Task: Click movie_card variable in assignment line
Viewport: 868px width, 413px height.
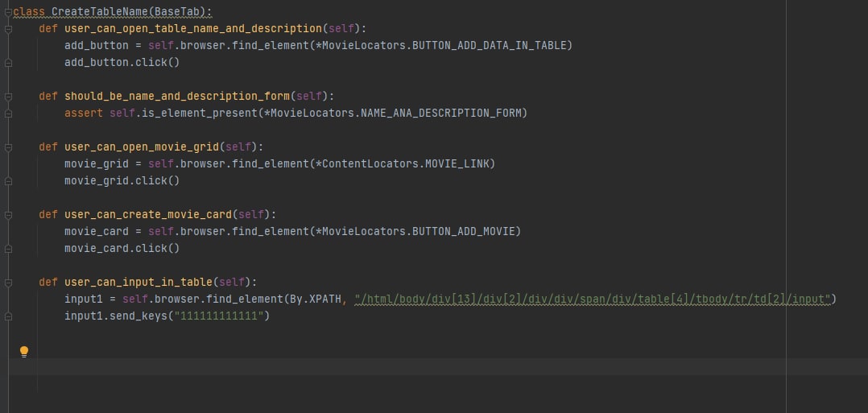Action: (97, 231)
